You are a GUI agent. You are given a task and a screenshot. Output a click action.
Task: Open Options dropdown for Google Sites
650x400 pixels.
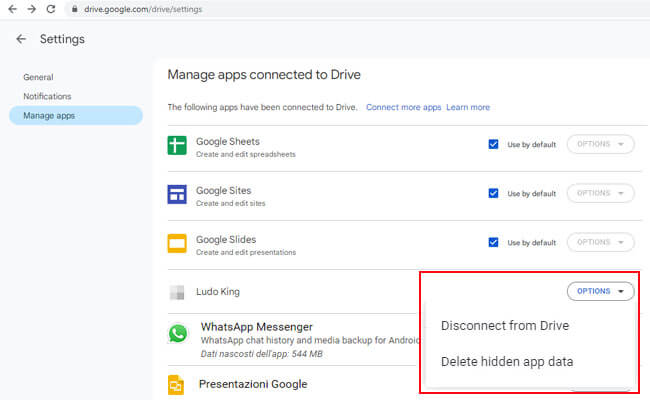click(x=600, y=193)
